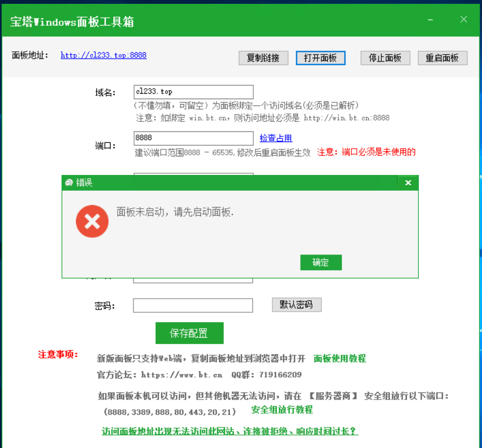Click the 错误 dialog title chat icon
The width and height of the screenshot is (482, 448).
[x=69, y=183]
